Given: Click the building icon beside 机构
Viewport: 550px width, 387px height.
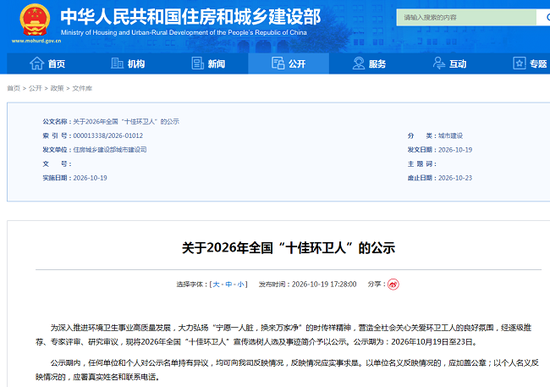Looking at the screenshot, I should click(117, 63).
